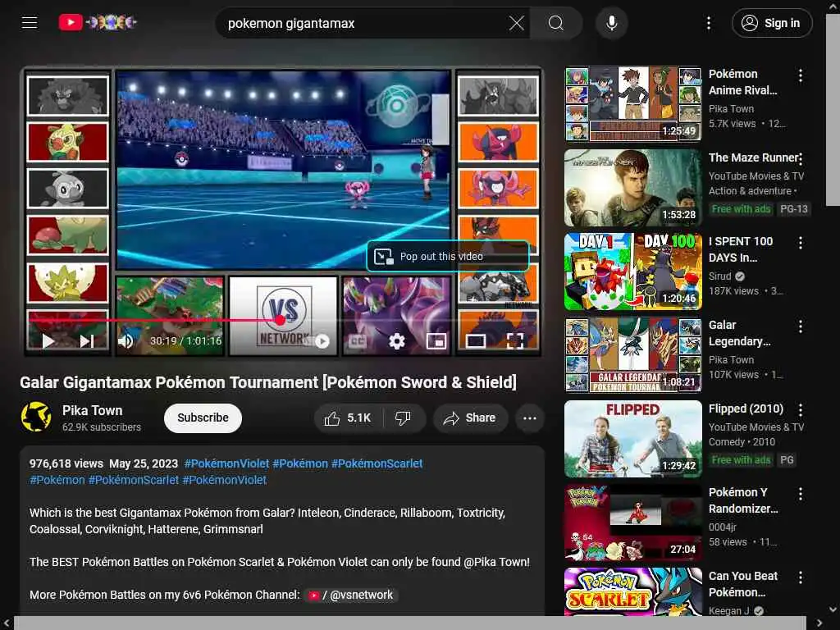The image size is (840, 630).
Task: Click the 62.9K subscribers text
Action: 101,427
